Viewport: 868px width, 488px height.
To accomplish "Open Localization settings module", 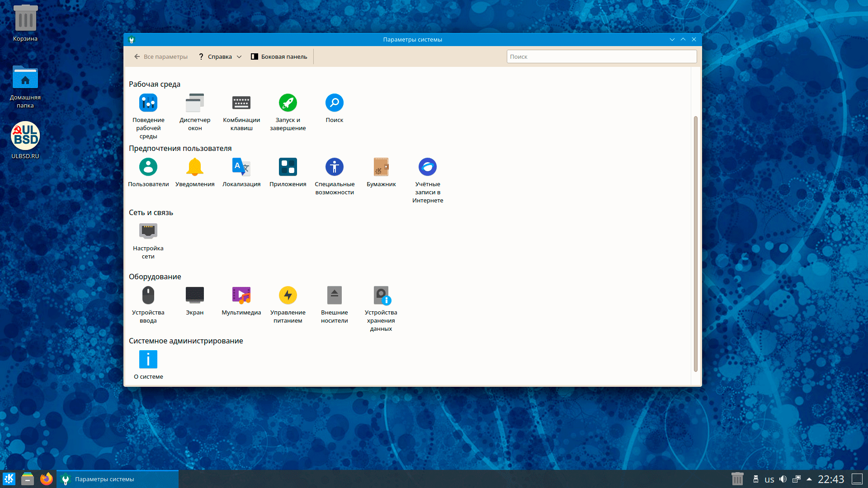I will (241, 168).
